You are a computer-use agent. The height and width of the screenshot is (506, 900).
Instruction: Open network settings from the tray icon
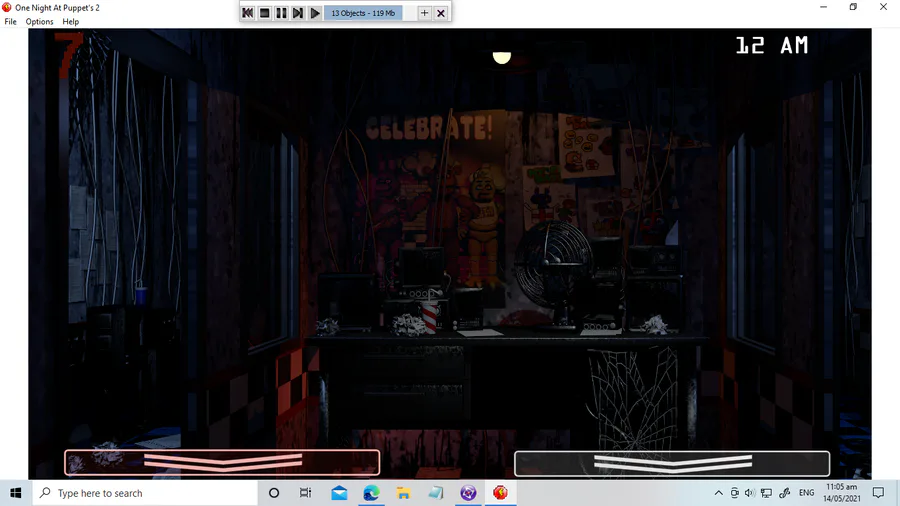pos(766,493)
